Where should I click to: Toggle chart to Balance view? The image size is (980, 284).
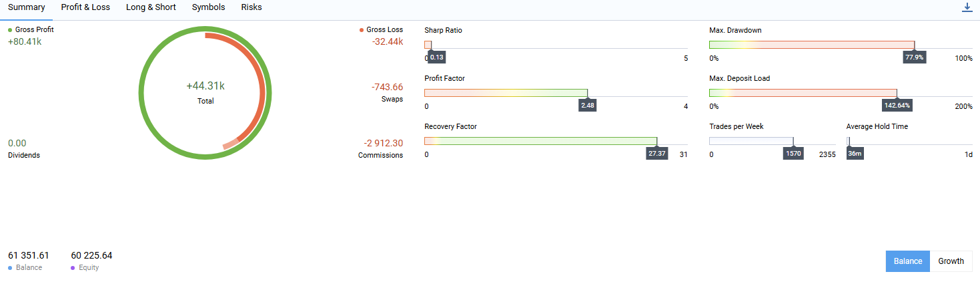(907, 261)
